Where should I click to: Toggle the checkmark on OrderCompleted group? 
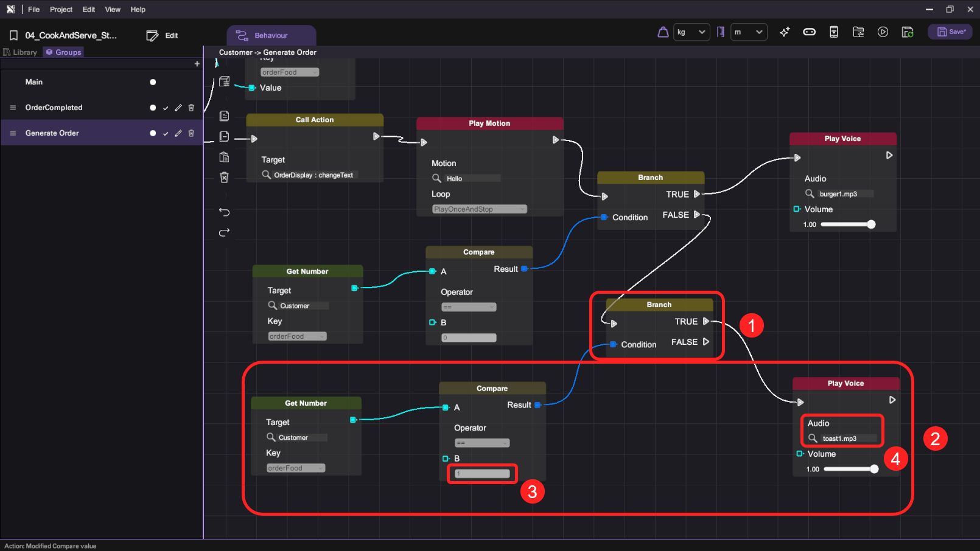166,108
